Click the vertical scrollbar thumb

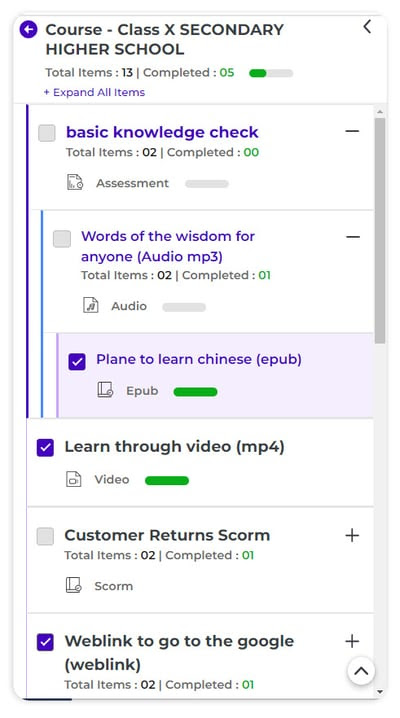tap(380, 230)
